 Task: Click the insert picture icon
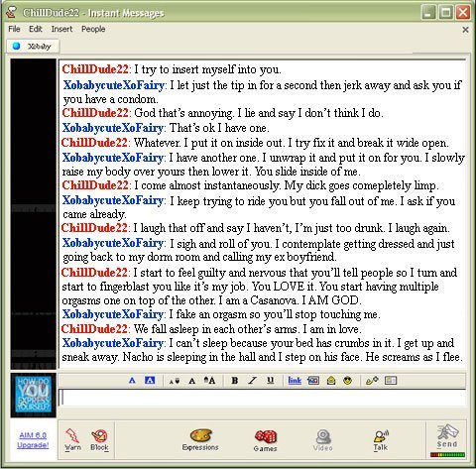(x=313, y=381)
